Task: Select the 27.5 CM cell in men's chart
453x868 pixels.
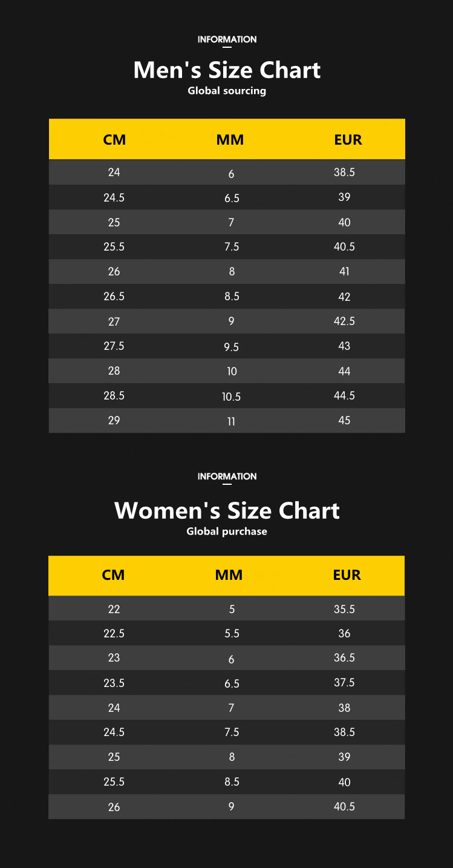Action: [114, 346]
